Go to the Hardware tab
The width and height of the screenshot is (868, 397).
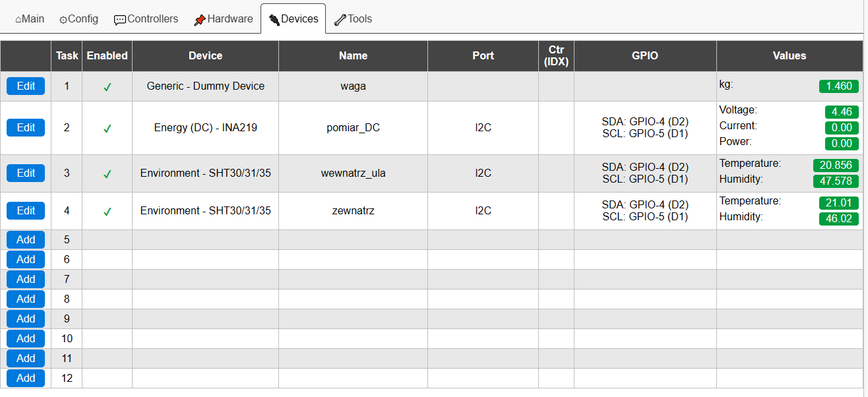[223, 19]
